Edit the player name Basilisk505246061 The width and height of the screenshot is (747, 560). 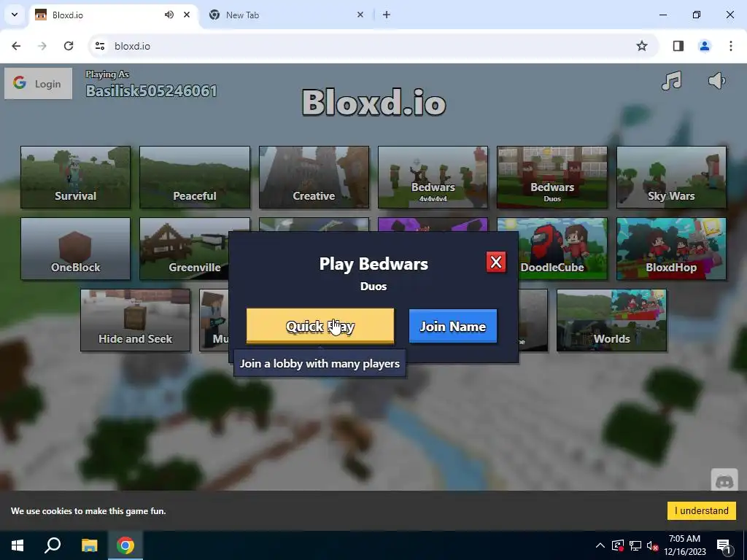(x=152, y=90)
